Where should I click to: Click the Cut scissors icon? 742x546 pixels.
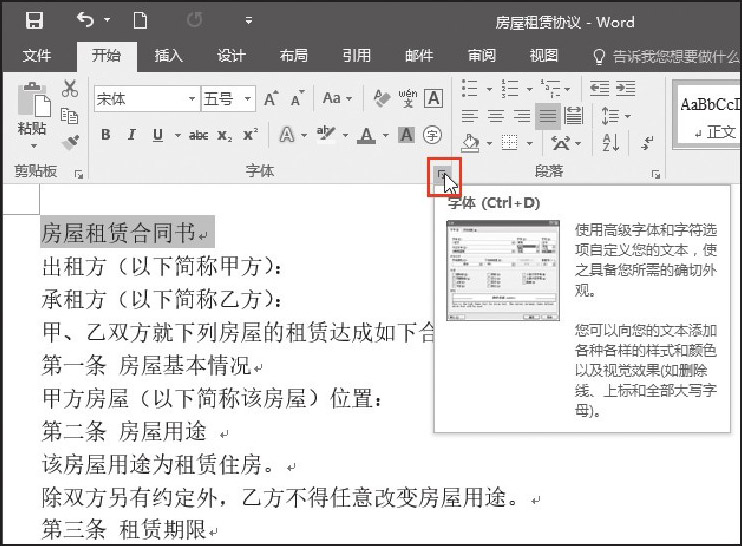point(70,89)
